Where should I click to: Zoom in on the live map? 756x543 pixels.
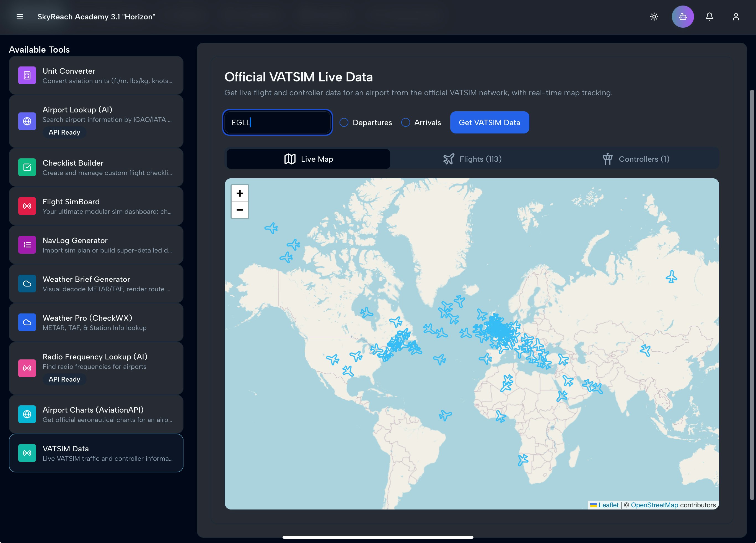(x=240, y=193)
